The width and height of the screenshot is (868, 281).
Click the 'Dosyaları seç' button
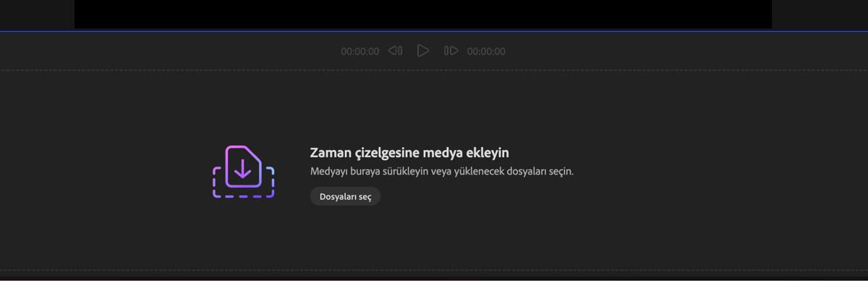(345, 196)
